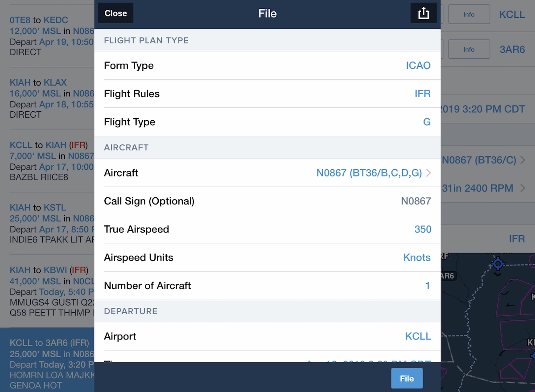Select departure Airport KCLL

point(267,336)
